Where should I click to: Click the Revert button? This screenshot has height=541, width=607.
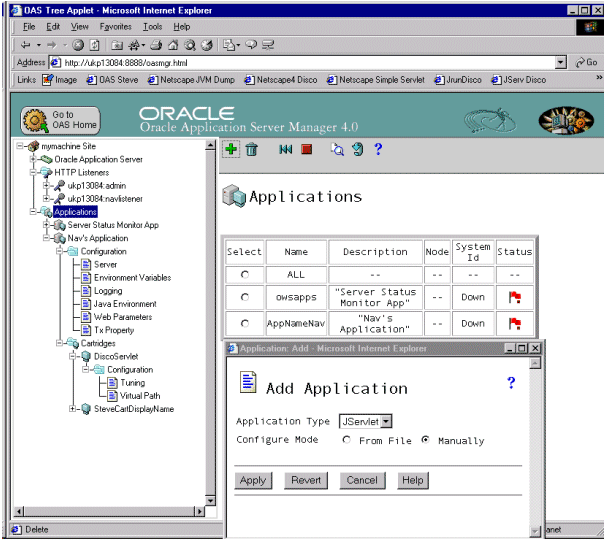tap(306, 481)
